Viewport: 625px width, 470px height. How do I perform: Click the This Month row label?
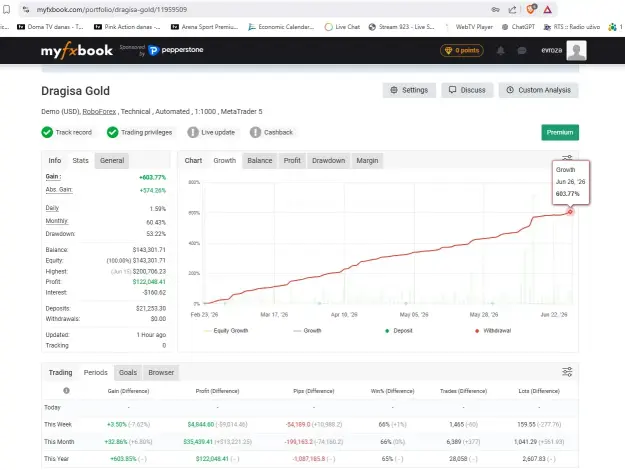point(59,442)
